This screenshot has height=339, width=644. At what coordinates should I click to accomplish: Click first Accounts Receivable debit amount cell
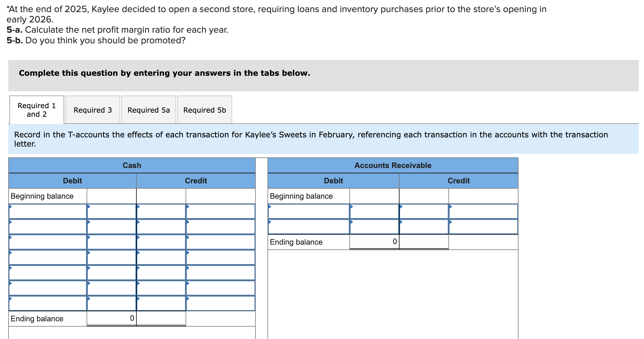pos(374,211)
